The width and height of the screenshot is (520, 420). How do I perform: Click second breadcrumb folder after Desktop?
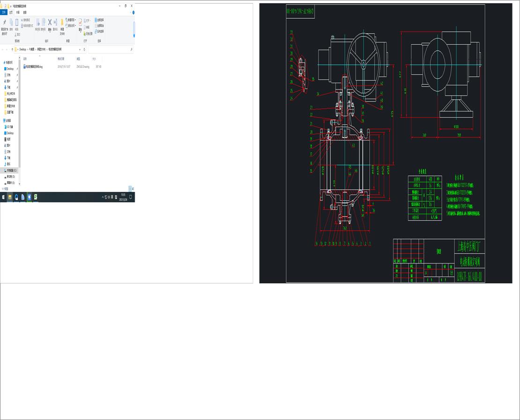(32, 49)
